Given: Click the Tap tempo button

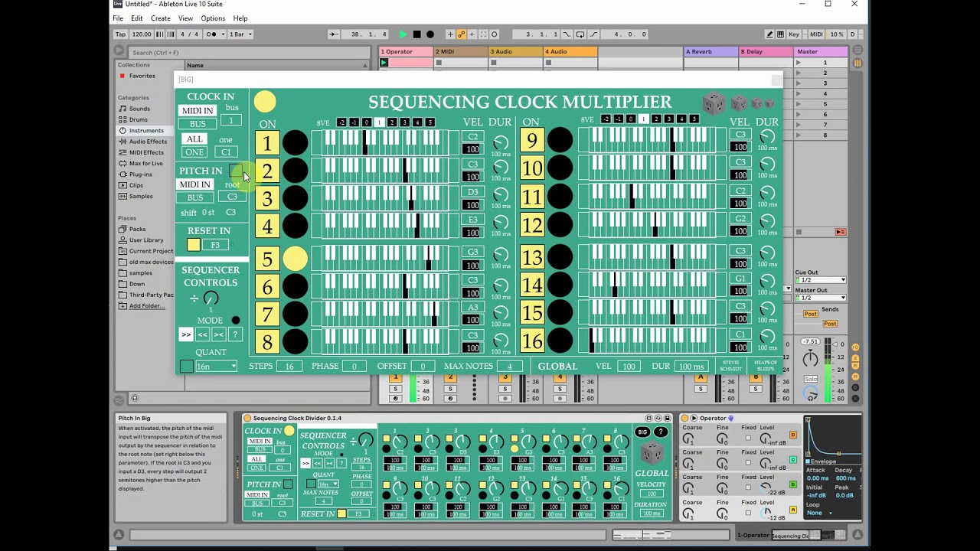Looking at the screenshot, I should point(120,34).
